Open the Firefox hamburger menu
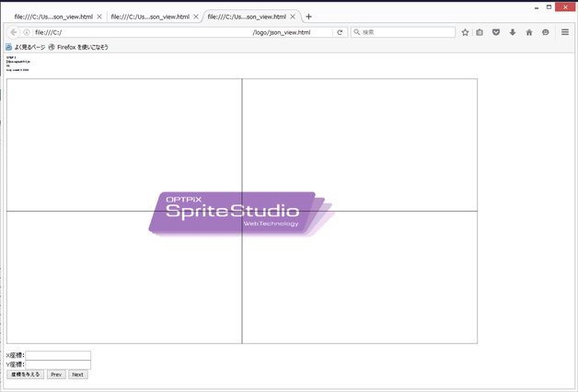Image resolution: width=578 pixels, height=392 pixels. click(x=565, y=32)
